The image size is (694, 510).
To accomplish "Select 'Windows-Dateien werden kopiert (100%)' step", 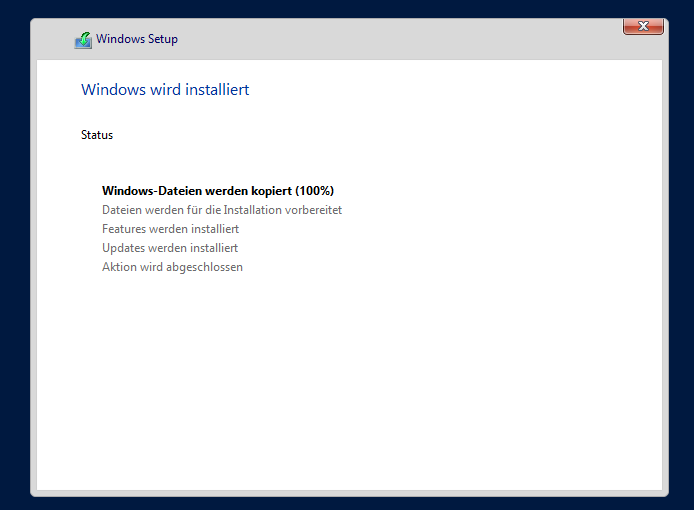I will tap(218, 191).
